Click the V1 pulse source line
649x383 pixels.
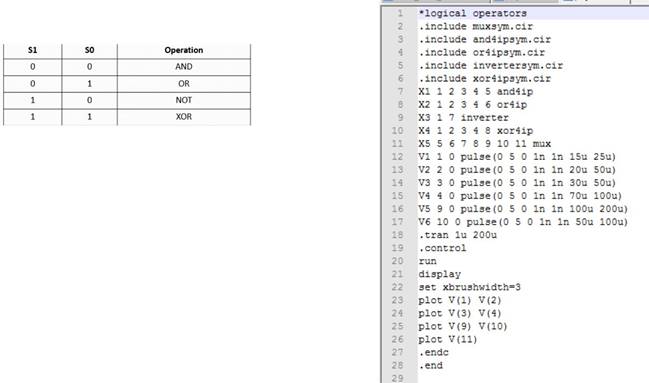click(517, 157)
